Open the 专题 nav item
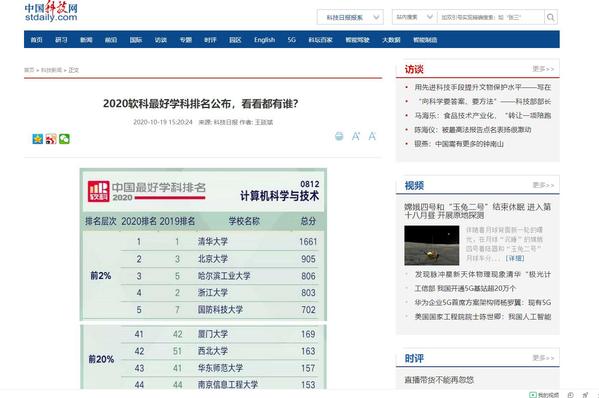The image size is (599, 398). coord(185,40)
